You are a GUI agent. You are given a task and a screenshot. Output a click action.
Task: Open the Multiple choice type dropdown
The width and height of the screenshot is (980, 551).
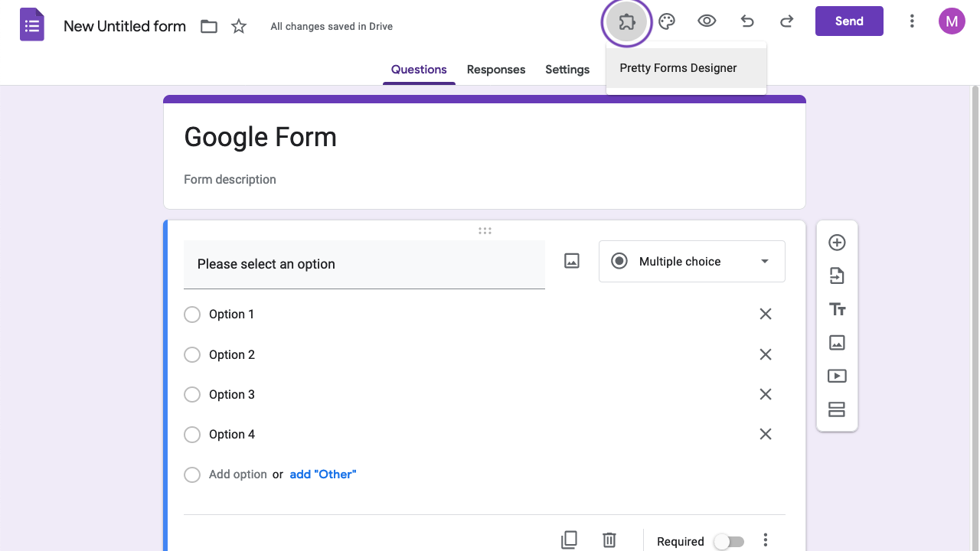[x=692, y=261]
